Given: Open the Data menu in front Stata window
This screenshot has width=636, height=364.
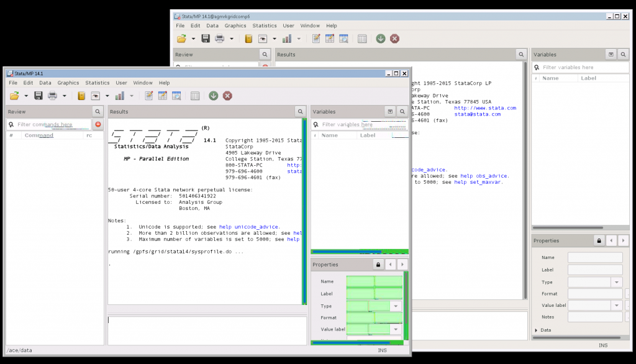Looking at the screenshot, I should point(45,83).
